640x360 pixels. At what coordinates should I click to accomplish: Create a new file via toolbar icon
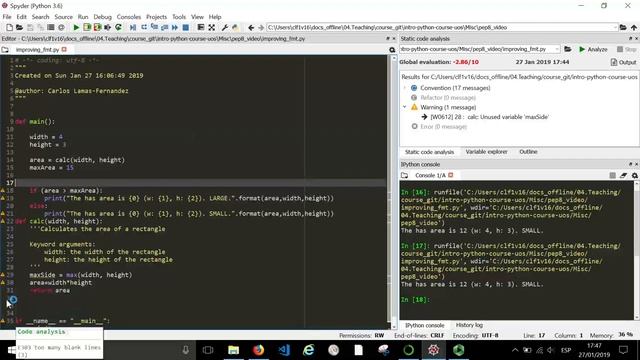pos(9,27)
